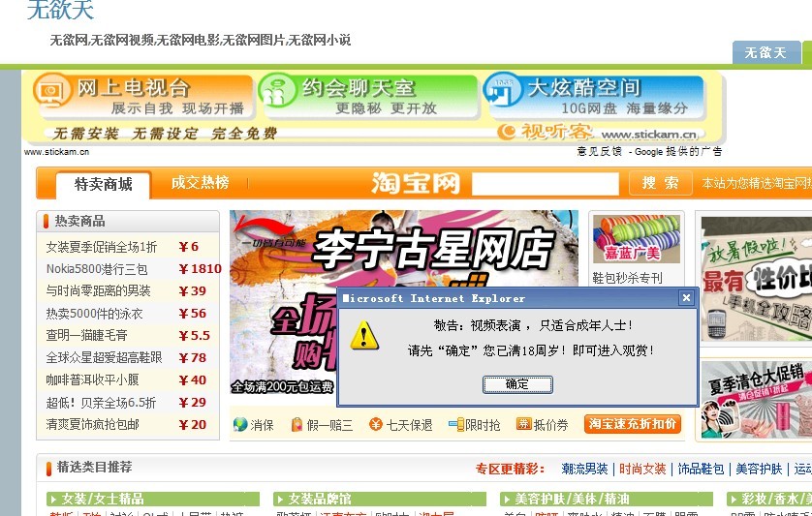Viewport: 812px width, 516px height.
Task: Open the 大炫酷空间 banner
Action: [x=593, y=97]
